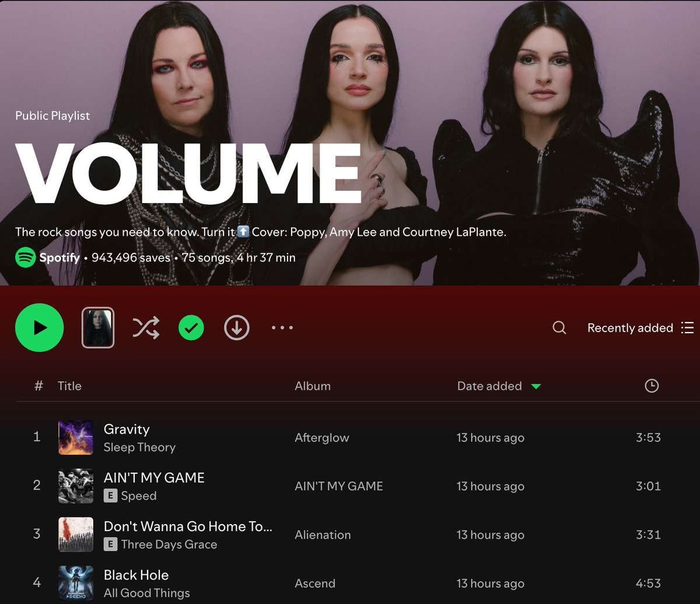
Task: Open the AIN'T MY GAME album link
Action: (339, 486)
